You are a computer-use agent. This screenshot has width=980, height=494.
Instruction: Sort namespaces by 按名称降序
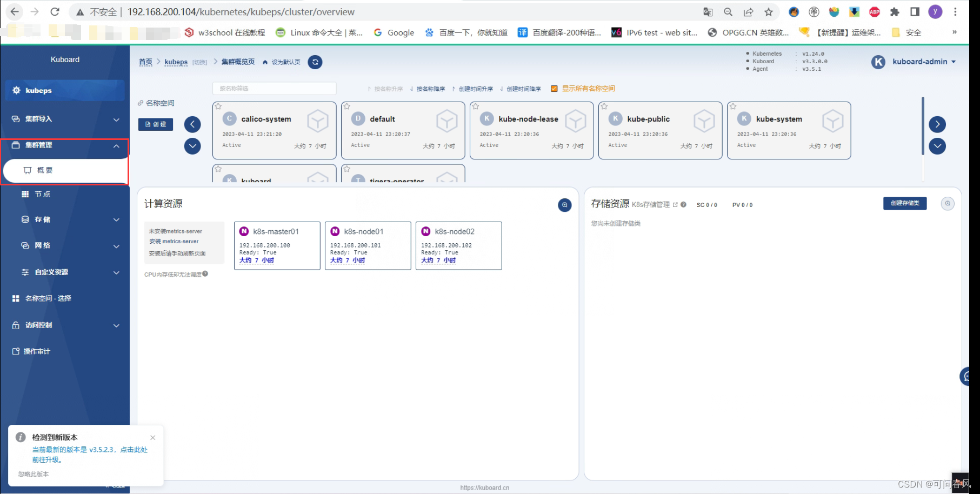(428, 89)
